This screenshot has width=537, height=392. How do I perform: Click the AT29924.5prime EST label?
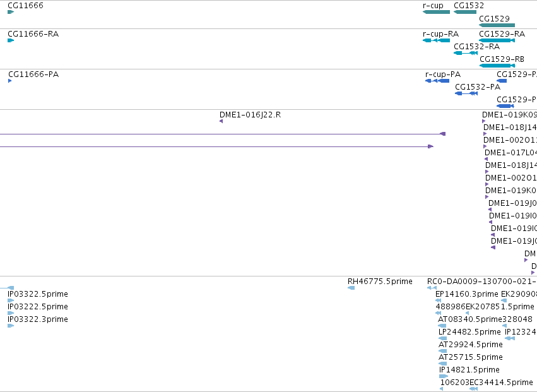[x=471, y=345]
